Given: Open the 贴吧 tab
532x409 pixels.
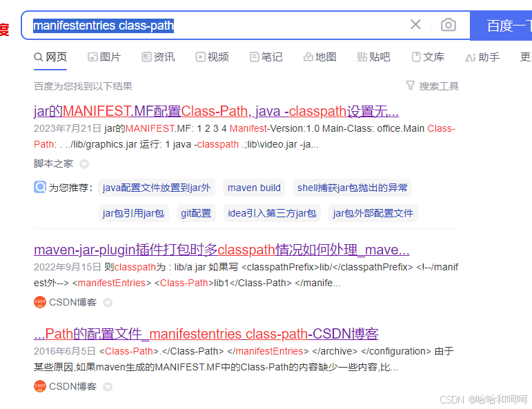Looking at the screenshot, I should (x=373, y=57).
